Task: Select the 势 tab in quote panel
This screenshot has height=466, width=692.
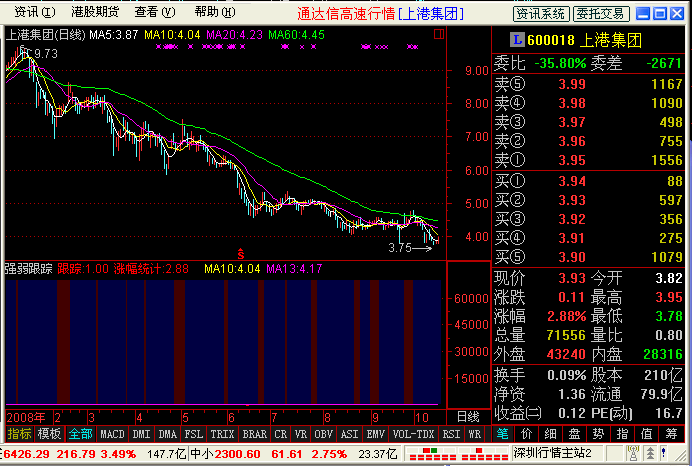Action: click(x=598, y=434)
